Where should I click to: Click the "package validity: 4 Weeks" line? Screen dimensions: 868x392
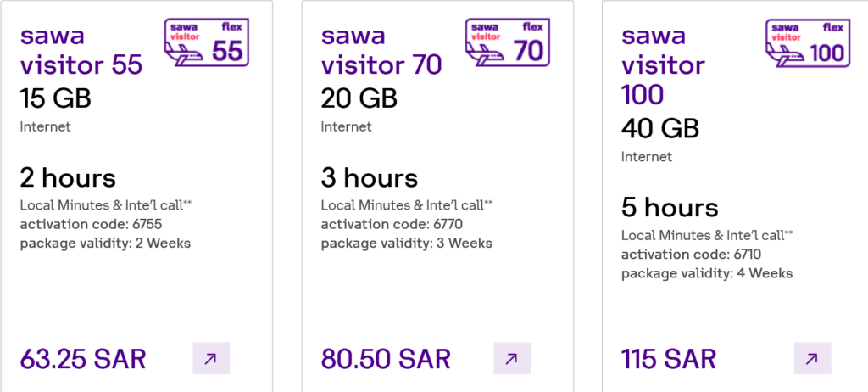(707, 273)
